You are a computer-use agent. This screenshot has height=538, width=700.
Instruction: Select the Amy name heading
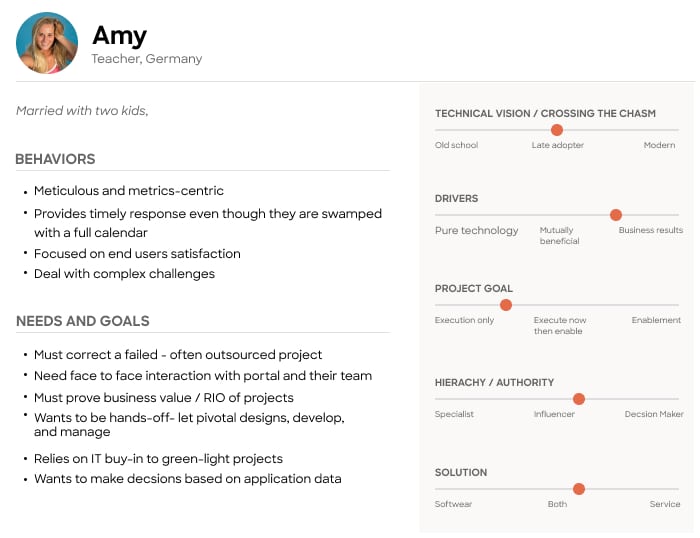click(120, 35)
